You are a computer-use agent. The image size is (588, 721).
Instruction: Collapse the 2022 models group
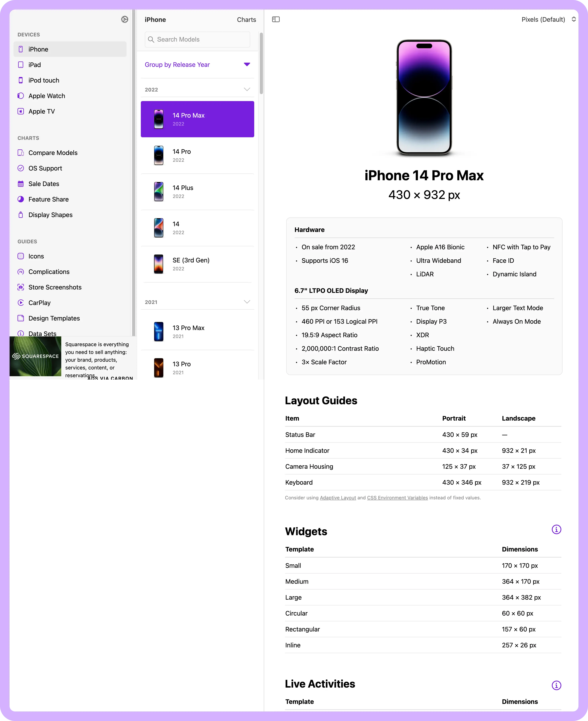click(247, 90)
